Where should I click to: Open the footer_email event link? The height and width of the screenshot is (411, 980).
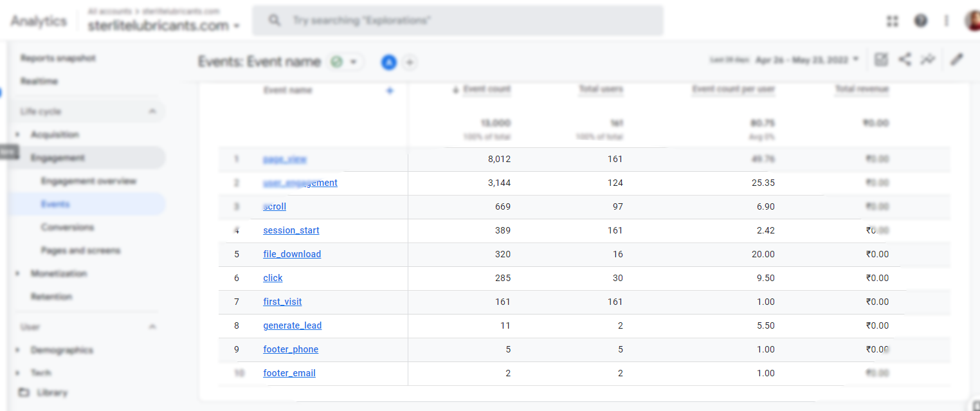click(289, 373)
